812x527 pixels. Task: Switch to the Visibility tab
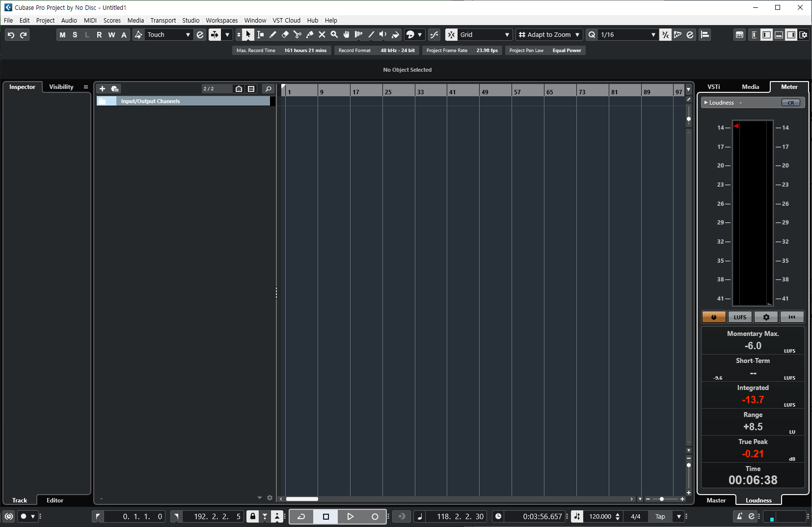[x=61, y=87]
